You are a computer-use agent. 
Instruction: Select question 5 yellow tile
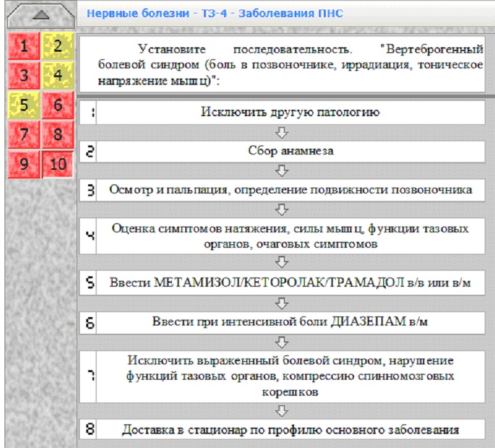24,105
